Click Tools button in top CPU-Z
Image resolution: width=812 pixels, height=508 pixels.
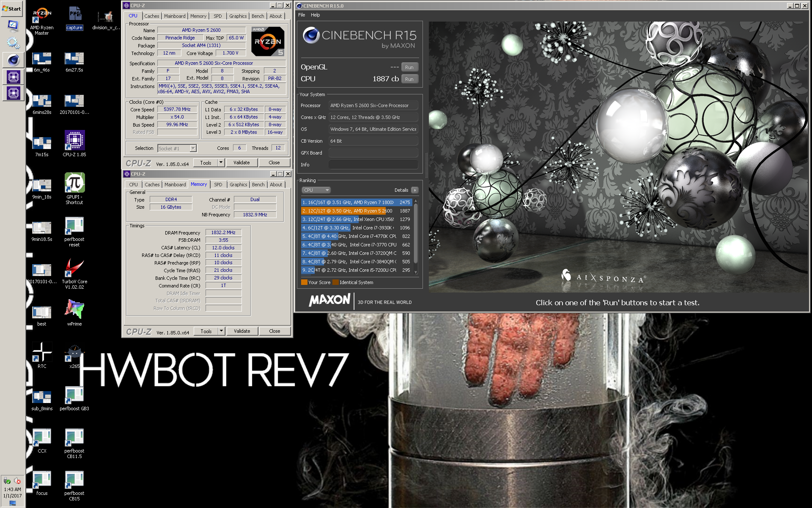pos(206,163)
